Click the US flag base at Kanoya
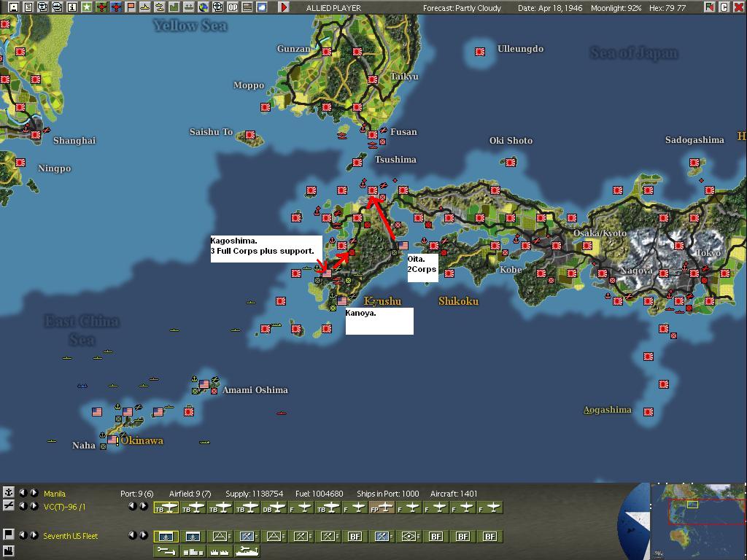 (342, 301)
